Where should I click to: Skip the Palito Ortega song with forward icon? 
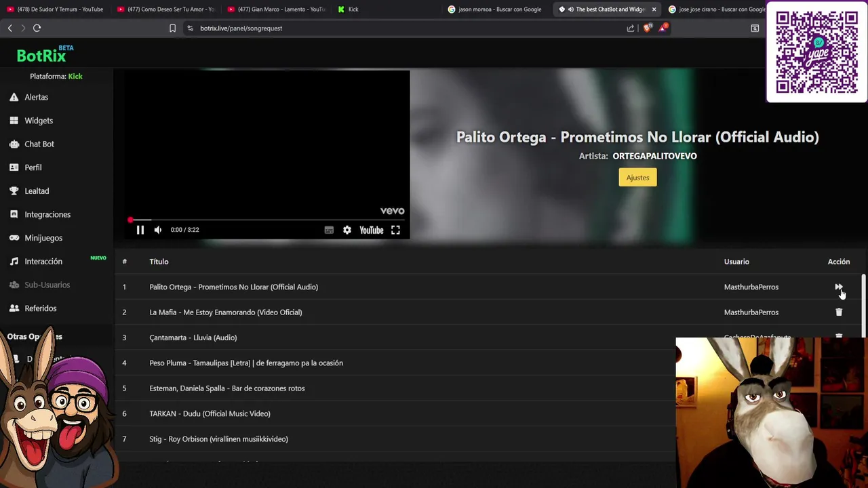click(x=839, y=287)
